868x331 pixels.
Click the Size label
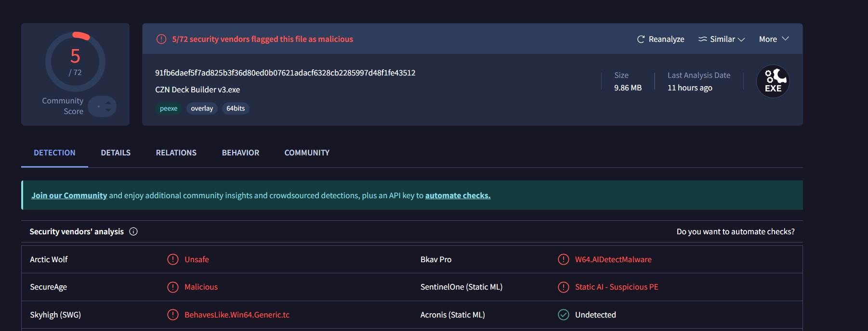pyautogui.click(x=621, y=75)
